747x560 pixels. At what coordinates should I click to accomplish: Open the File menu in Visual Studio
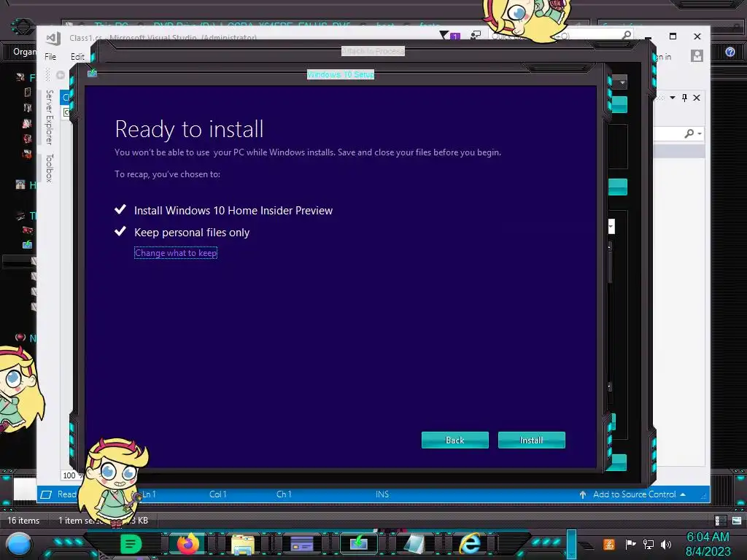pos(50,57)
